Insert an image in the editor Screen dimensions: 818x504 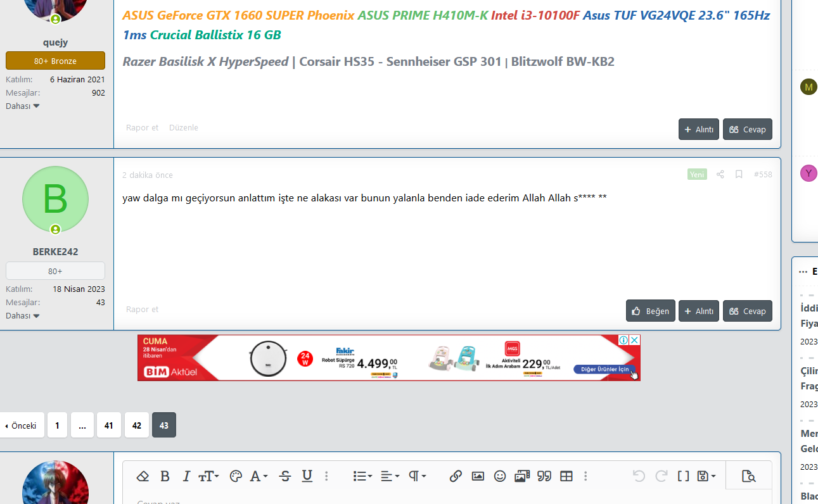coord(478,476)
